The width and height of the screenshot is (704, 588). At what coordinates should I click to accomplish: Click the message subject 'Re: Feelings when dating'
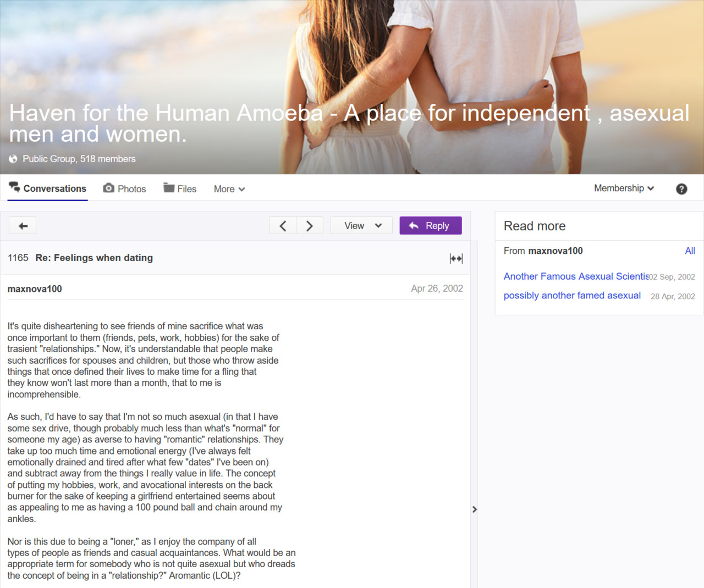tap(94, 258)
